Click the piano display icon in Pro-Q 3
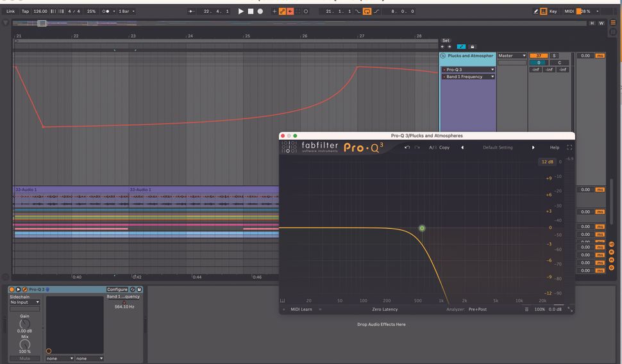 click(x=283, y=301)
